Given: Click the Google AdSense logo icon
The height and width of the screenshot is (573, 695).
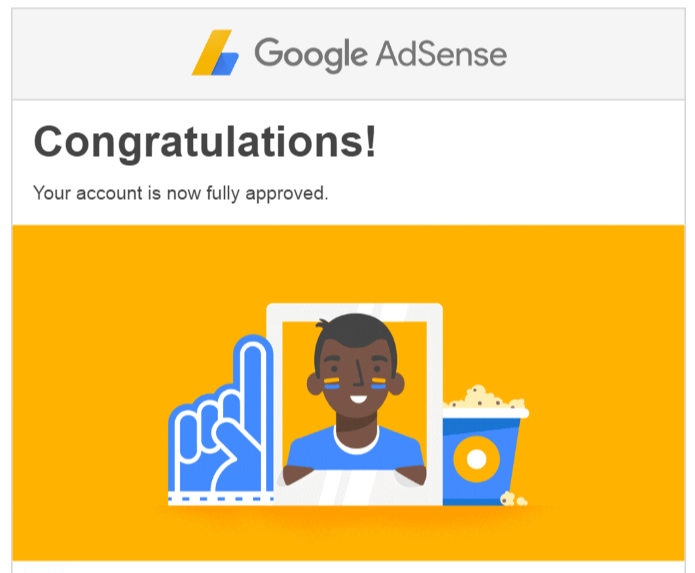Looking at the screenshot, I should [216, 53].
